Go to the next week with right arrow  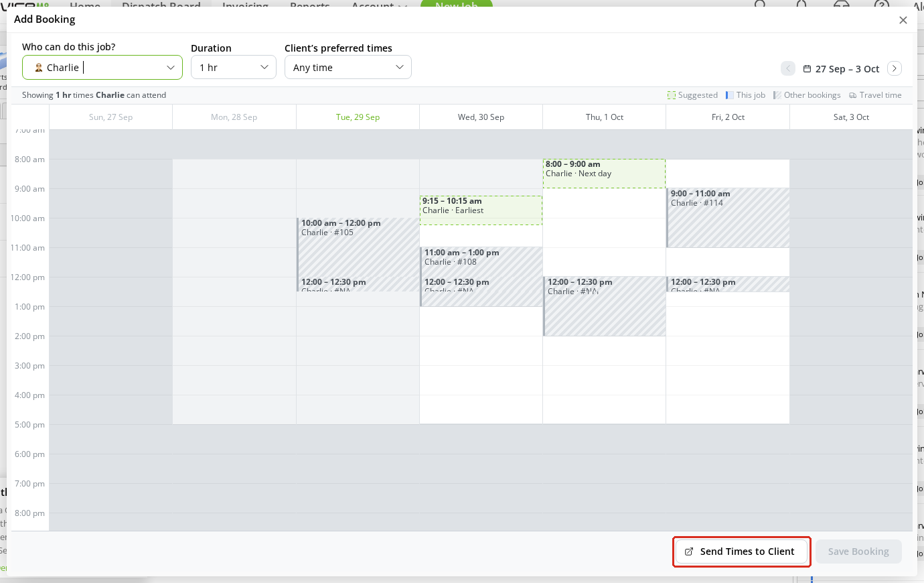coord(895,68)
